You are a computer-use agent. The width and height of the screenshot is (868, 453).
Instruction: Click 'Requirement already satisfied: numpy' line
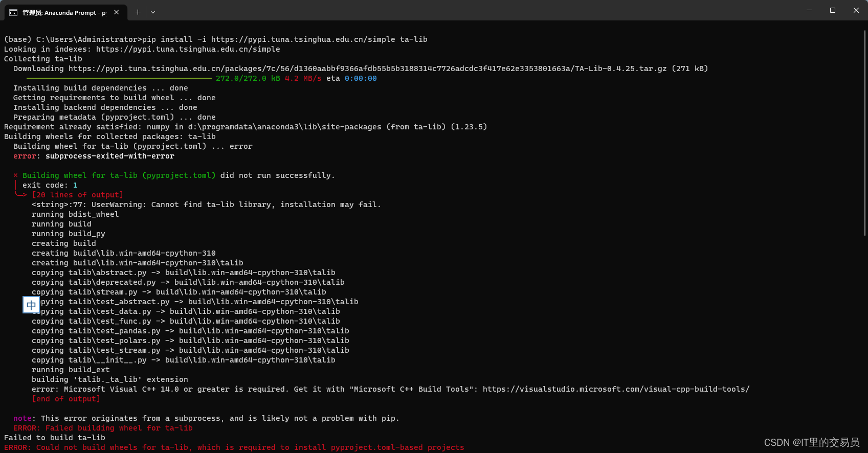coord(246,127)
